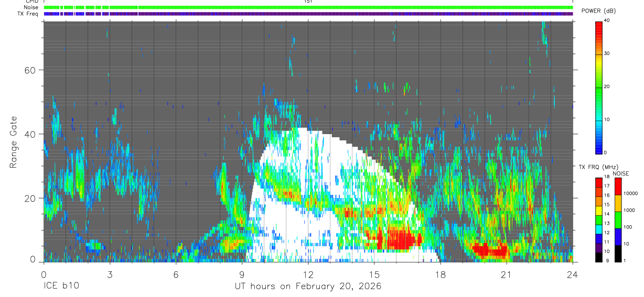644x297 pixels.
Task: Click the 'POWER (dB)' label
Action: [598, 11]
